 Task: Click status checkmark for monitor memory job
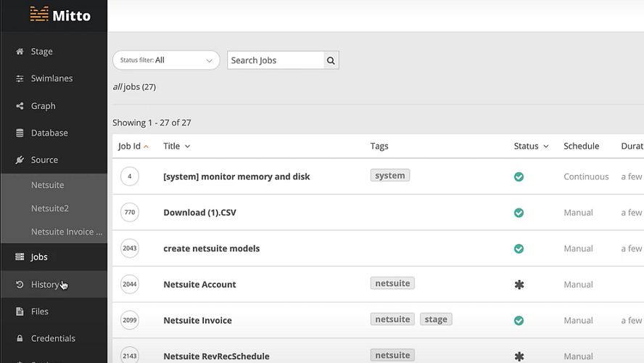pos(519,176)
